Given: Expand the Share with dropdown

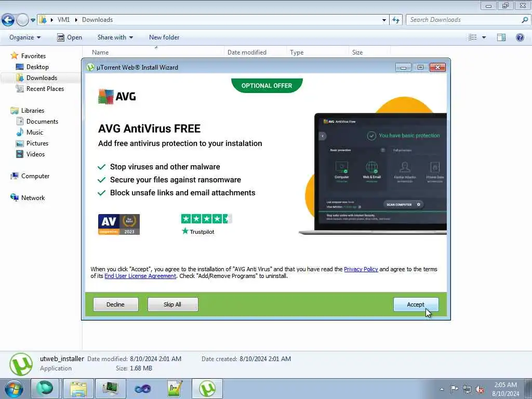Looking at the screenshot, I should tap(115, 37).
